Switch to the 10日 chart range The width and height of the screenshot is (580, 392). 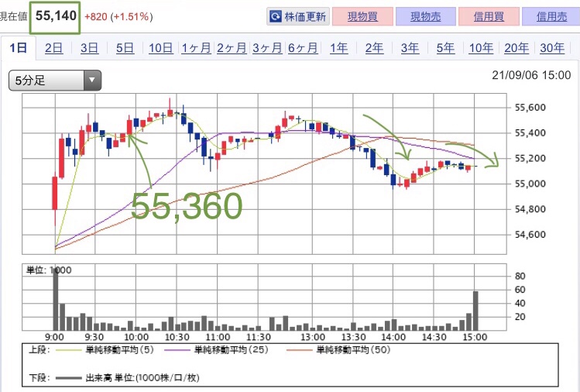160,48
